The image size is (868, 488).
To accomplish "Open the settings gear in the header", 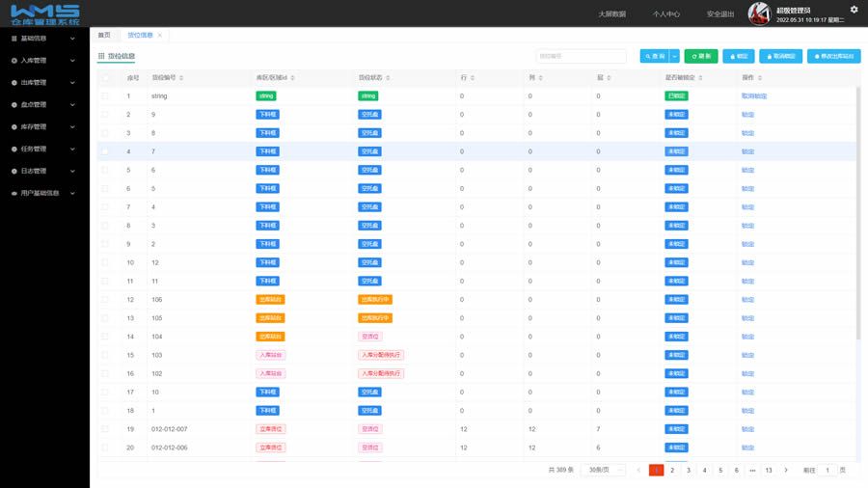I will click(854, 10).
